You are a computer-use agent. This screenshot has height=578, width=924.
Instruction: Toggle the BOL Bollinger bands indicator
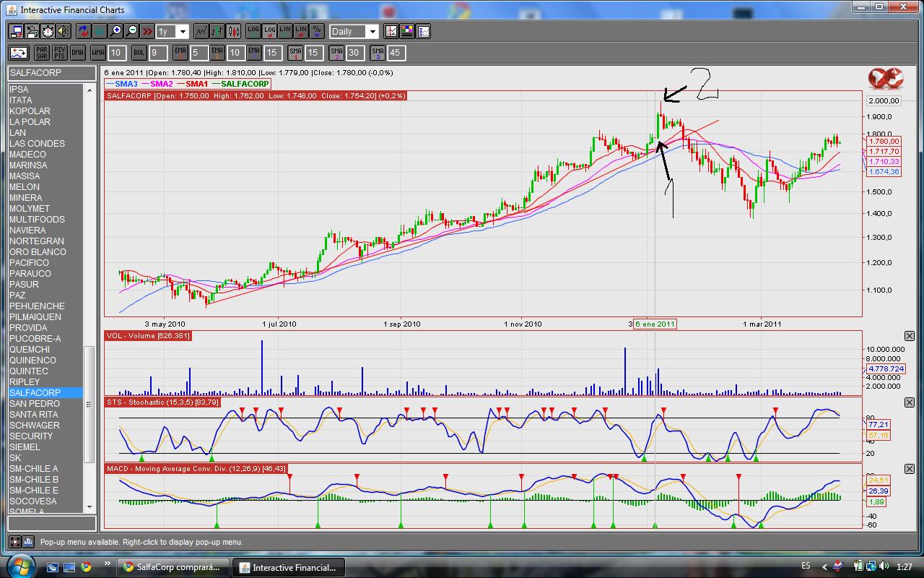click(139, 53)
